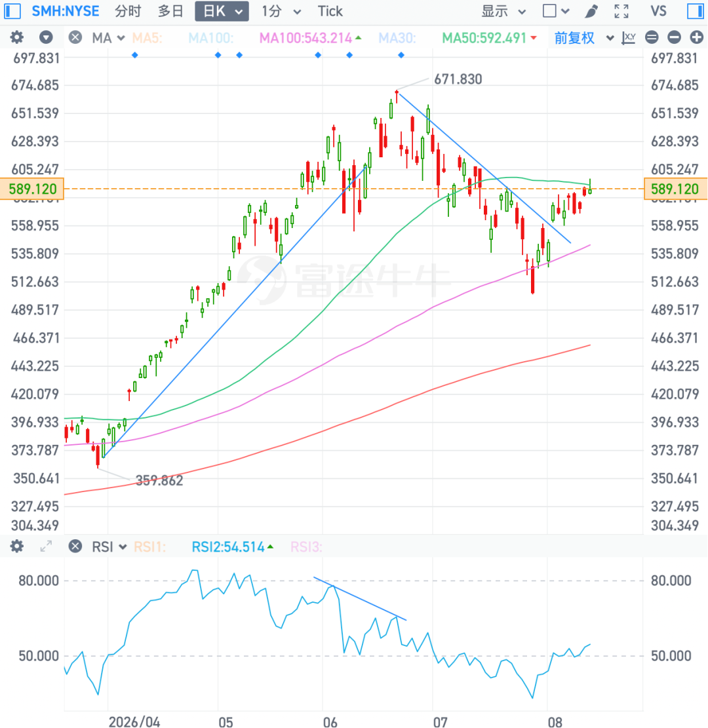This screenshot has height=728, width=708.
Task: Expand the RSI panel
Action: (x=46, y=546)
